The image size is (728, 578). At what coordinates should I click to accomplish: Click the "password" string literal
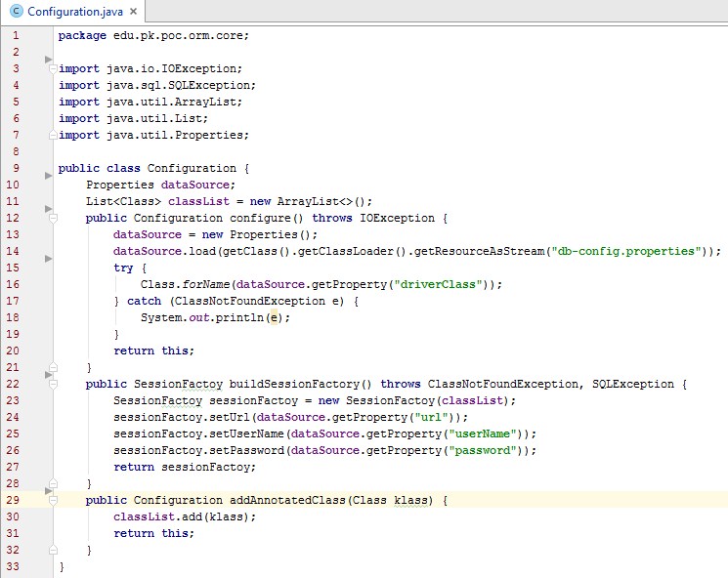point(483,450)
